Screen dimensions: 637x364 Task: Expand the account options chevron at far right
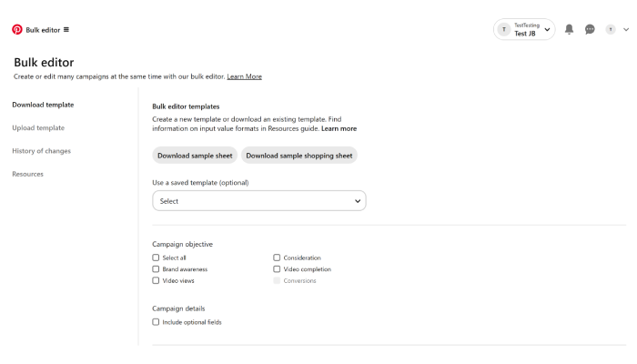pos(626,29)
